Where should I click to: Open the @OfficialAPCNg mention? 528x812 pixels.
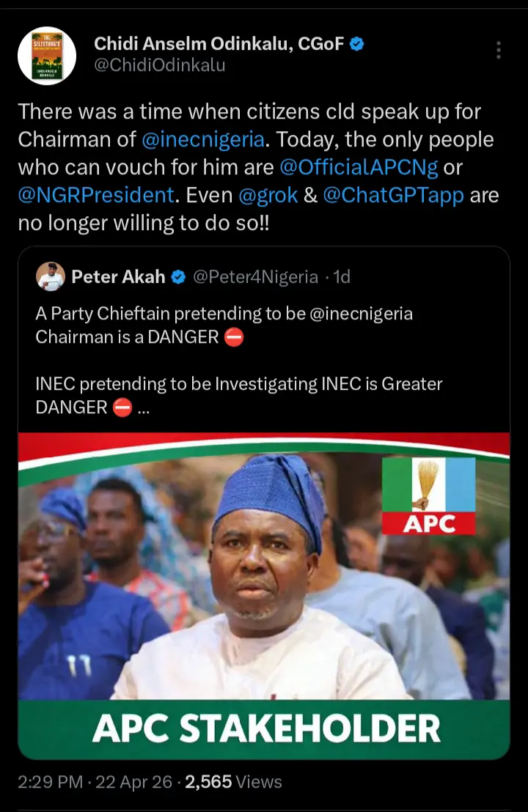[359, 167]
